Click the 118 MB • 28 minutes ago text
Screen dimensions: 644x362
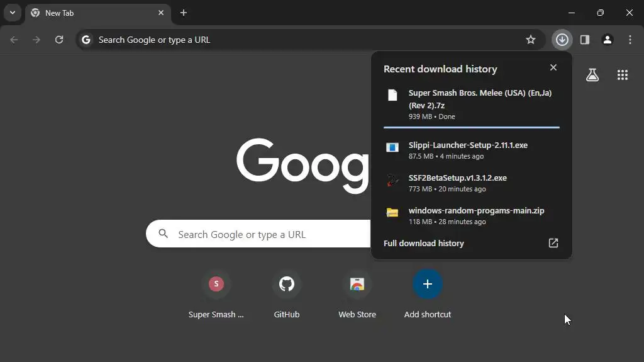447,222
